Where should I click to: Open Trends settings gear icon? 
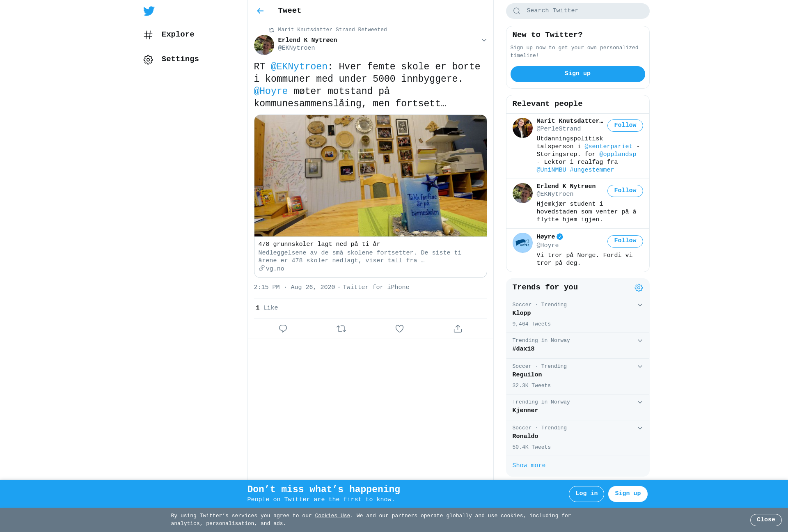point(639,288)
